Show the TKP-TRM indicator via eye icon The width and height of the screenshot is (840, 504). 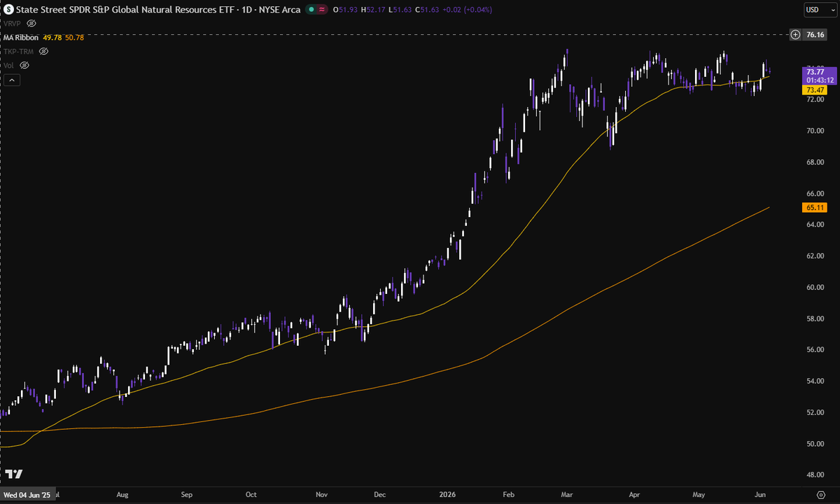tap(43, 51)
